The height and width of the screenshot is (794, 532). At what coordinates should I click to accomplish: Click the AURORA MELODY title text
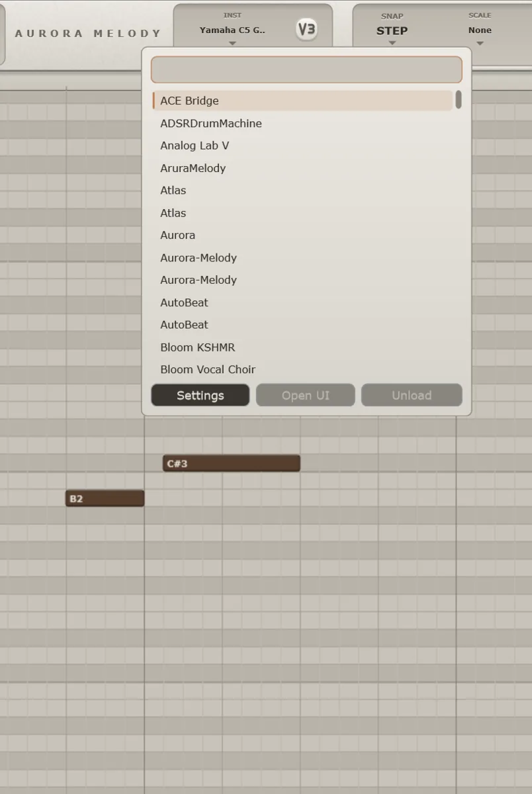point(88,33)
